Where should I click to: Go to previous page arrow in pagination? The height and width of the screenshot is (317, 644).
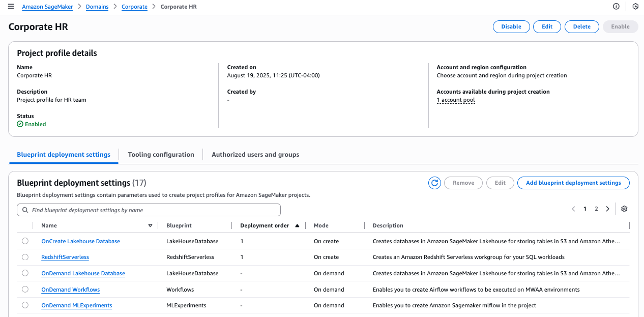573,209
